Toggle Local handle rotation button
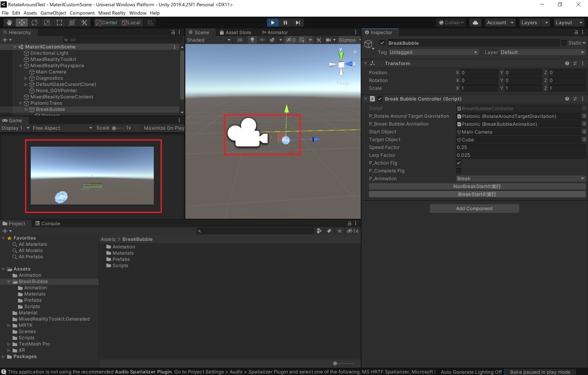Viewport: 588px width, 375px height. pyautogui.click(x=131, y=23)
